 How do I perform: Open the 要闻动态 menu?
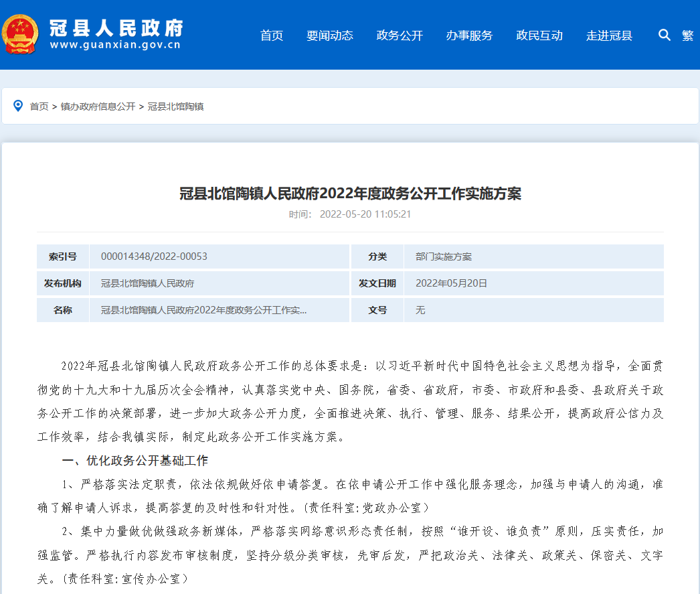coord(329,35)
